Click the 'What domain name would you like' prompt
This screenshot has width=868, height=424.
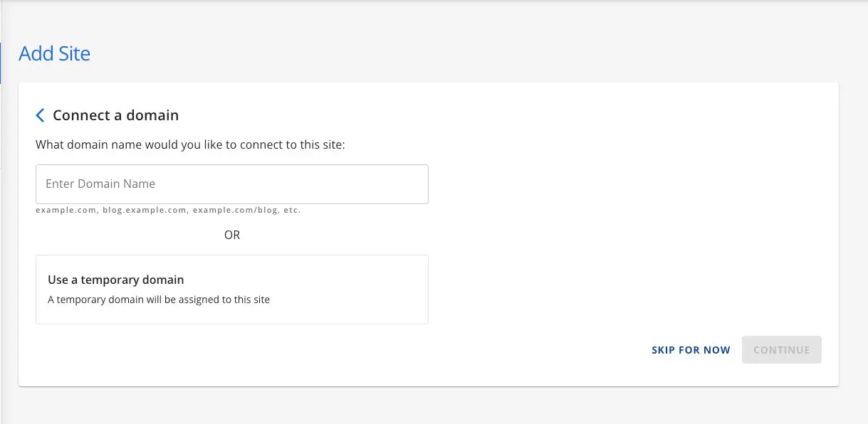pos(190,145)
